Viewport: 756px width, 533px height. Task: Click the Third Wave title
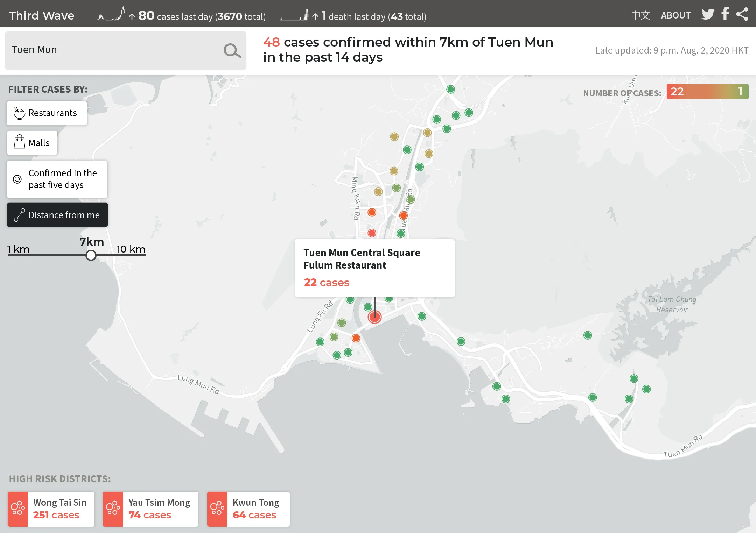[x=42, y=15]
